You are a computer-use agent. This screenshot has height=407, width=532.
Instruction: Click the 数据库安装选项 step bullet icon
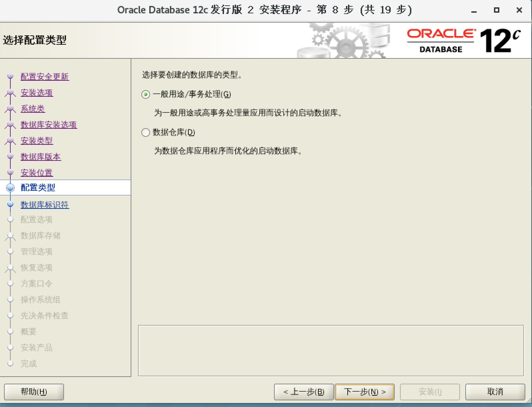click(10, 124)
